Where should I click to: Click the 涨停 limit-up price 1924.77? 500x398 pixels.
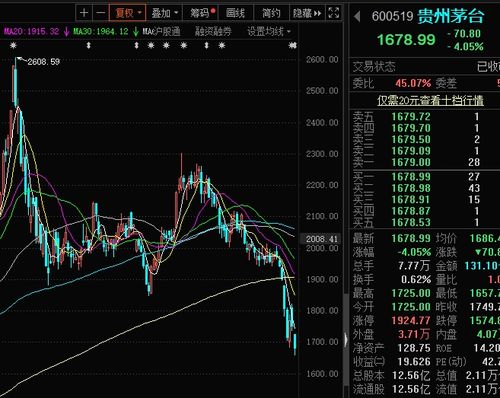(x=411, y=320)
